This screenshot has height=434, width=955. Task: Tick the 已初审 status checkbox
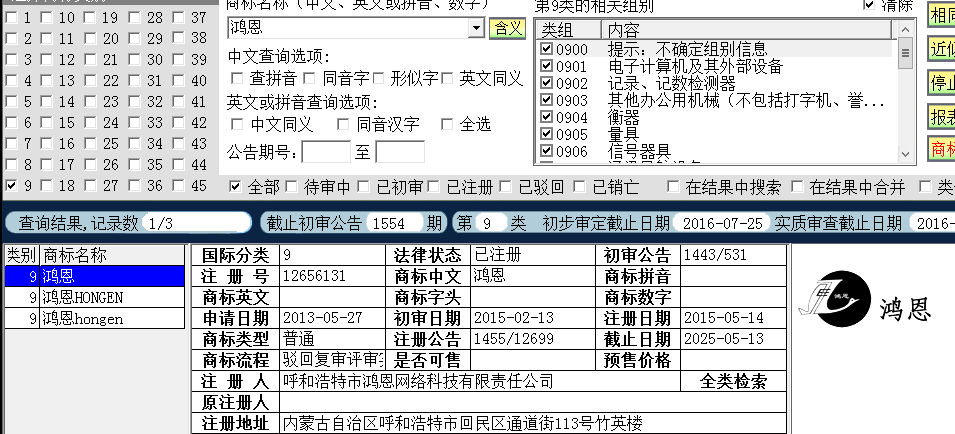(364, 187)
